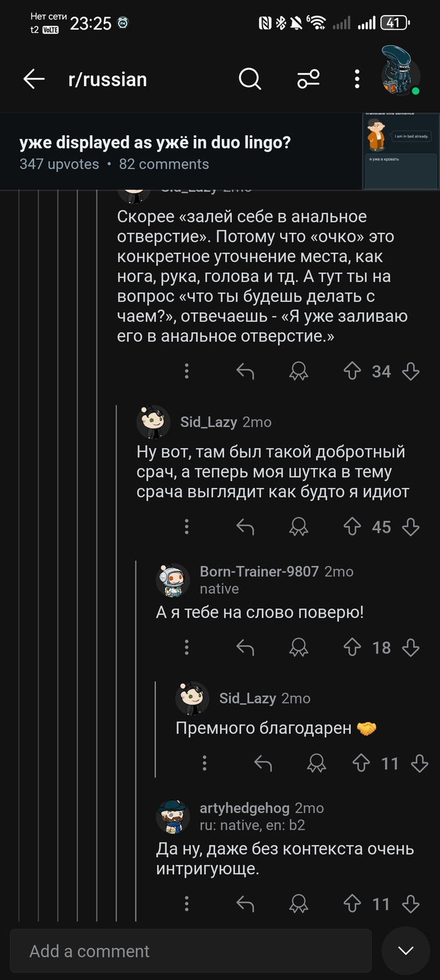Image resolution: width=440 pixels, height=980 pixels.
Task: Open options for the 34-point comment
Action: click(x=187, y=372)
